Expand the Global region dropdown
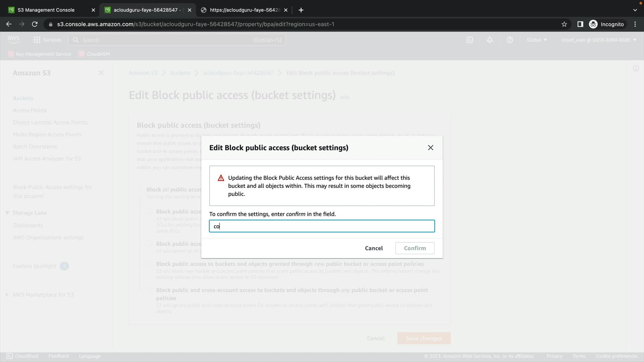The width and height of the screenshot is (644, 362). tap(537, 40)
